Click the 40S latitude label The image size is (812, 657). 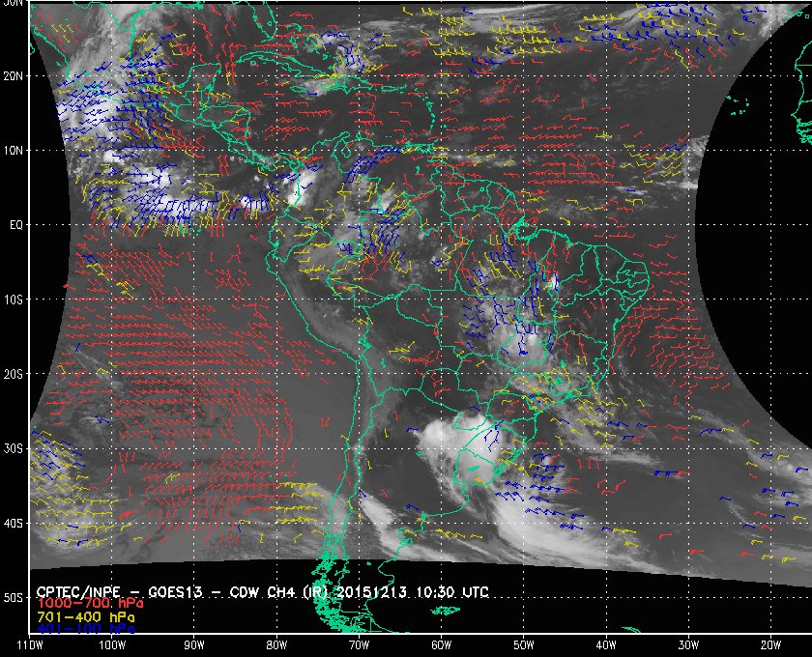point(14,523)
